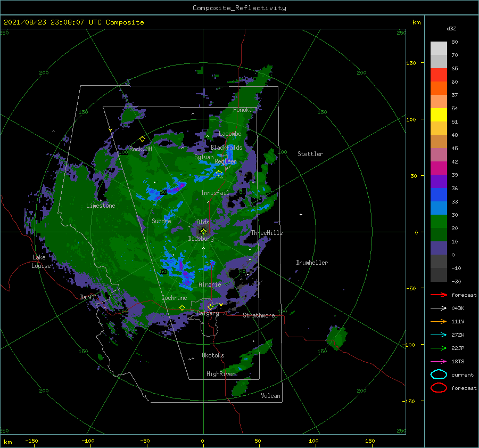Click the Didsbury town label
Image resolution: width=479 pixels, height=448 pixels.
click(x=201, y=239)
